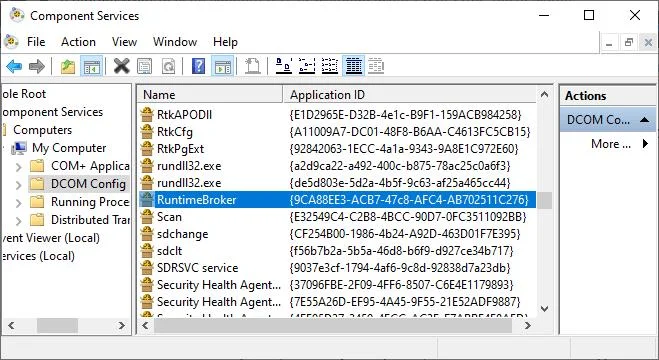Collapse the DCOM Config actions section
Viewport: 659px width, 360px height.
pos(644,120)
